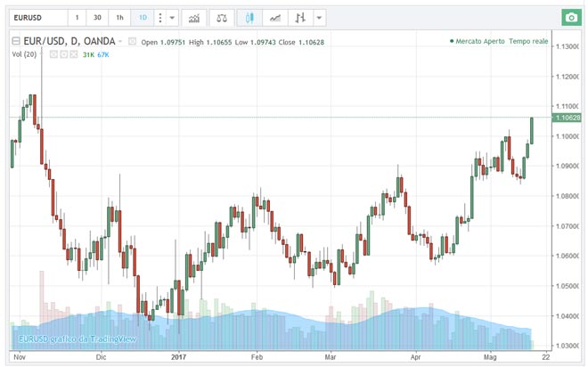Select the 1D timeframe

(x=142, y=18)
